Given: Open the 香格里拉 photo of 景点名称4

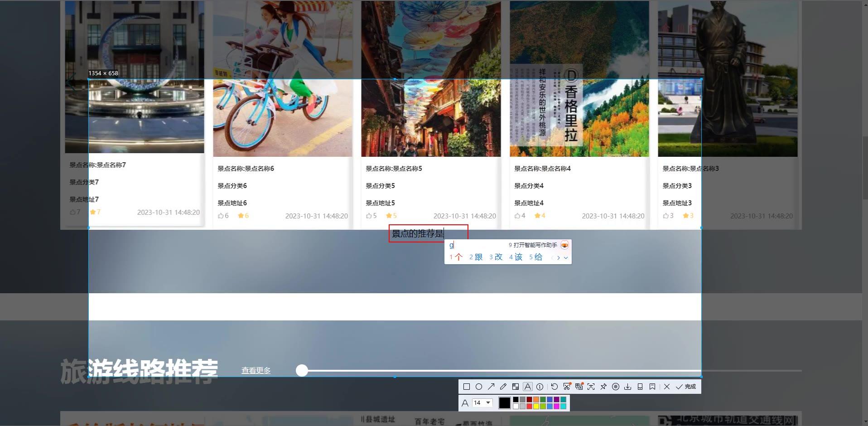Looking at the screenshot, I should 579,78.
